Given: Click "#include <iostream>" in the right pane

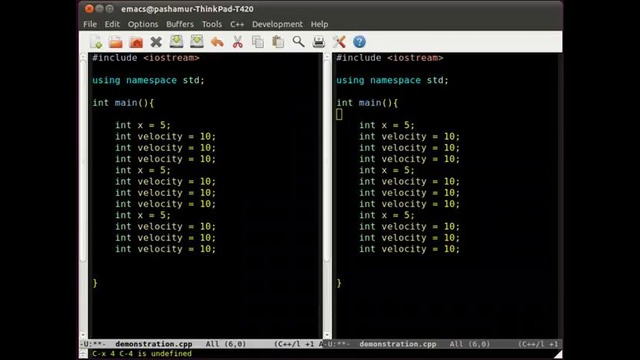Looking at the screenshot, I should click(x=390, y=58).
